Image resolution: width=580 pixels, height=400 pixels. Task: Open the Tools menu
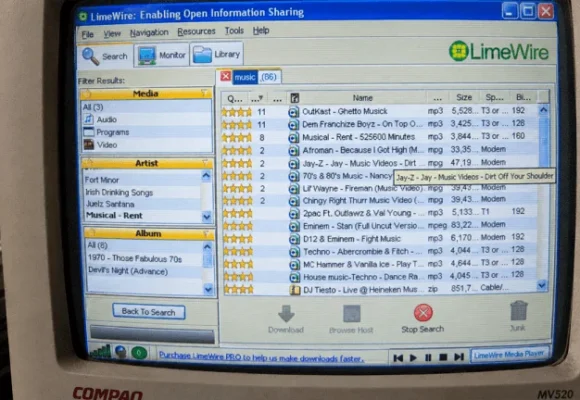[234, 31]
